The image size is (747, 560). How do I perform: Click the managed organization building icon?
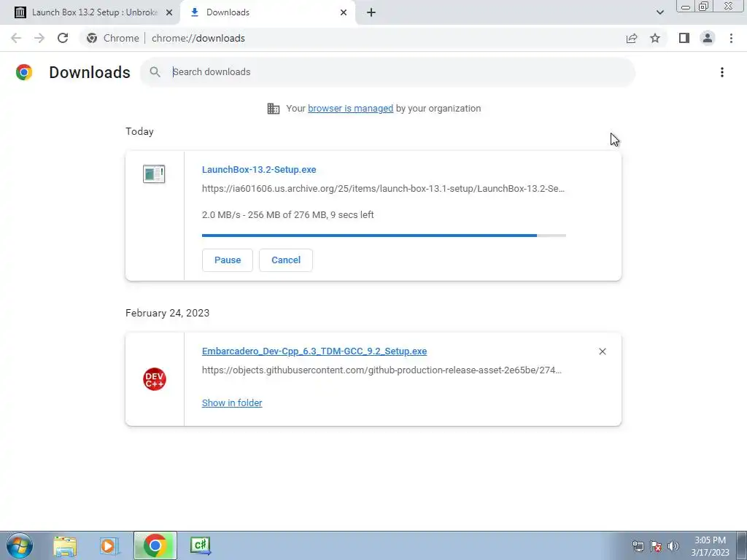click(274, 109)
